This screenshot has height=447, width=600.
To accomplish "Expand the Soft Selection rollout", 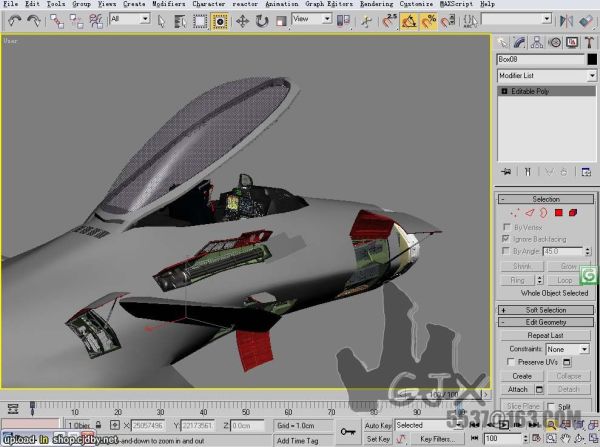I will click(x=546, y=309).
